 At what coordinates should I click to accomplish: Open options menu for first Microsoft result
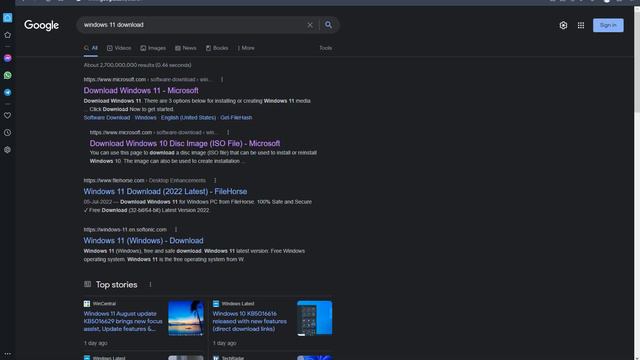click(222, 80)
